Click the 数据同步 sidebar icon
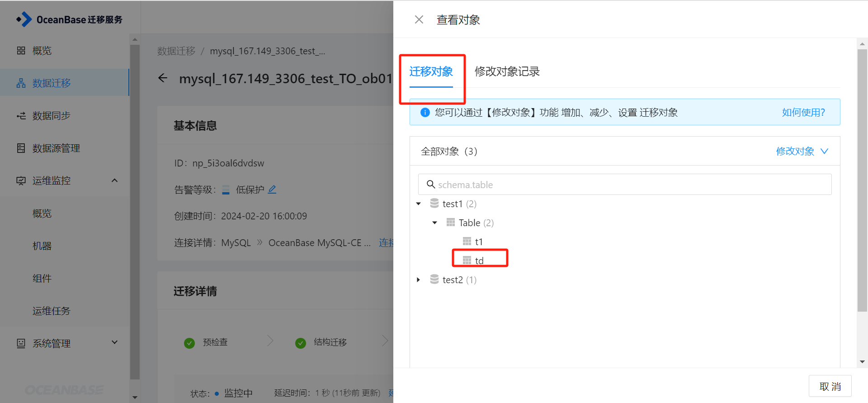This screenshot has height=403, width=868. [x=21, y=115]
